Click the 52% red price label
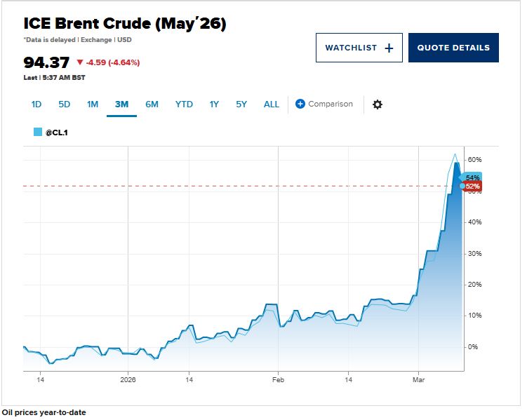The width and height of the screenshot is (527, 420). [x=472, y=187]
